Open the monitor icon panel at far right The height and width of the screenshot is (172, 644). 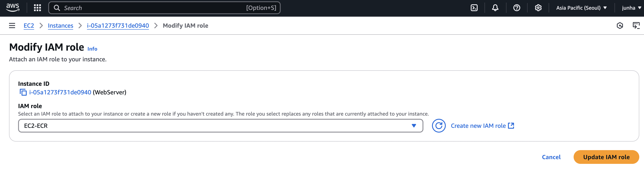point(636,26)
